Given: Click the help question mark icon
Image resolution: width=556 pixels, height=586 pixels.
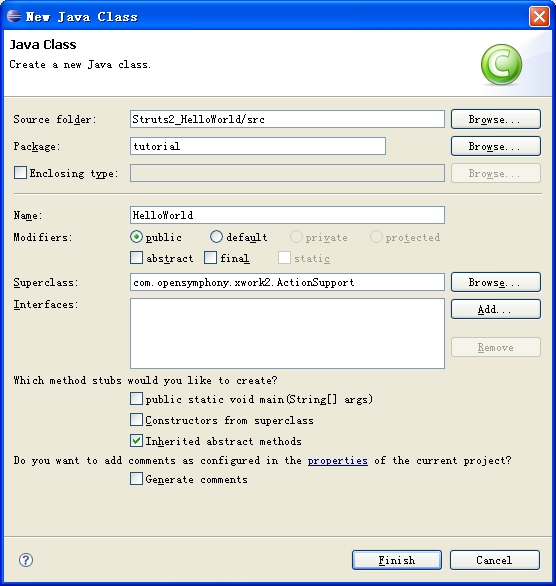Looking at the screenshot, I should click(x=26, y=560).
